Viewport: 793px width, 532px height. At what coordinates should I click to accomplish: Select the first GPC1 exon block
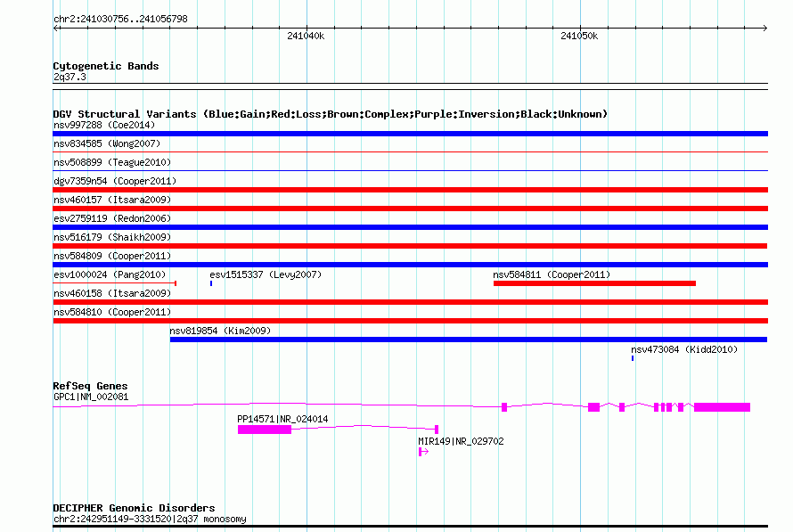(504, 407)
